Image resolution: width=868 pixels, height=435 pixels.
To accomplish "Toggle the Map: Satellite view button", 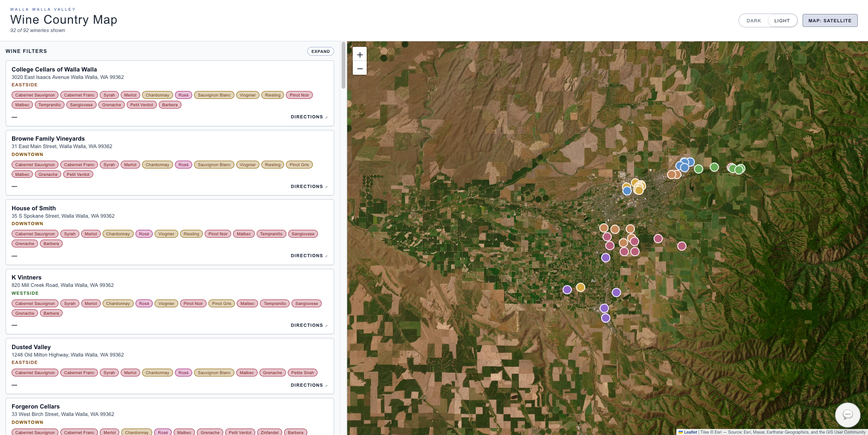I will (x=830, y=20).
